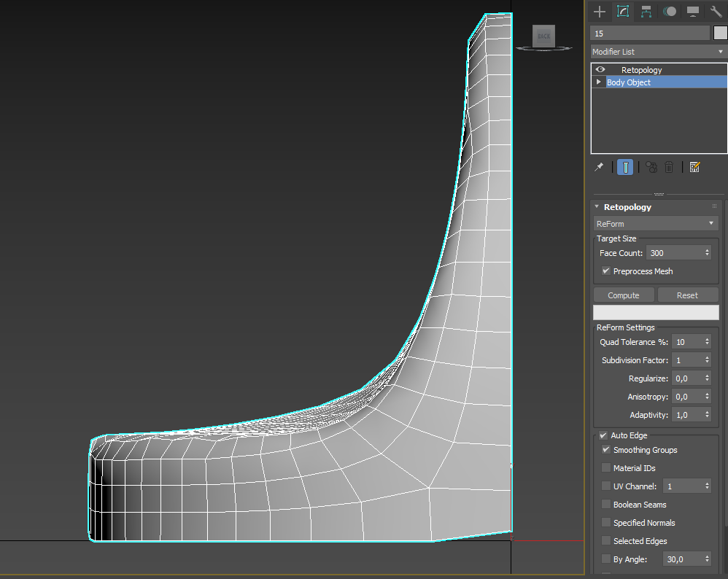
Task: Open the Utilities wrench panel
Action: (x=716, y=12)
